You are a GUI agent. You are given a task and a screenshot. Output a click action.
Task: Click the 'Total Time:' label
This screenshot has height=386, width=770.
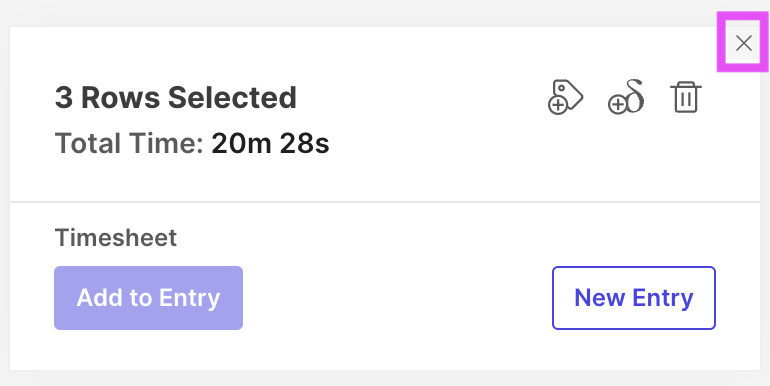(129, 143)
